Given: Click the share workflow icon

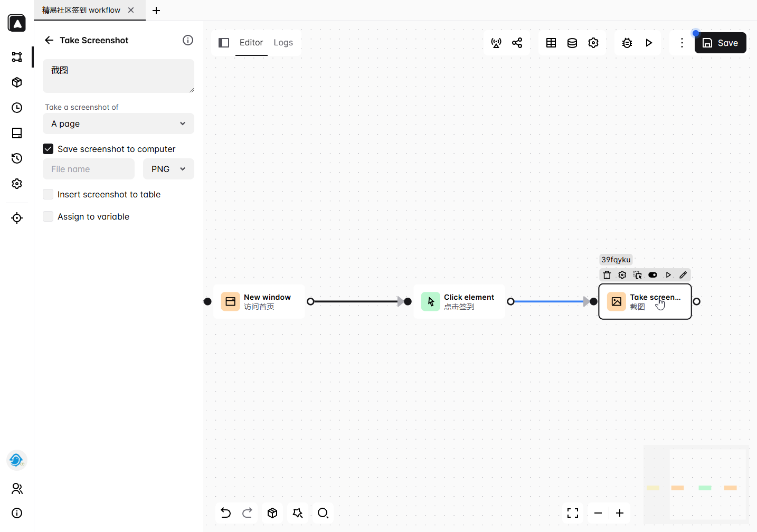Looking at the screenshot, I should tap(517, 43).
